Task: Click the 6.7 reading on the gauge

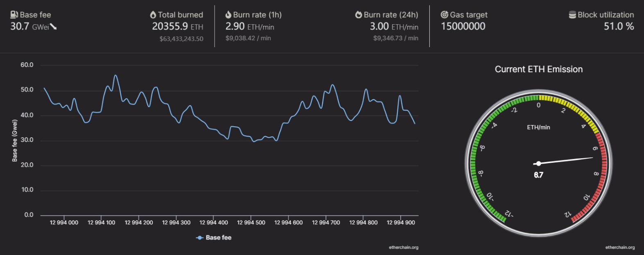Action: click(x=538, y=175)
